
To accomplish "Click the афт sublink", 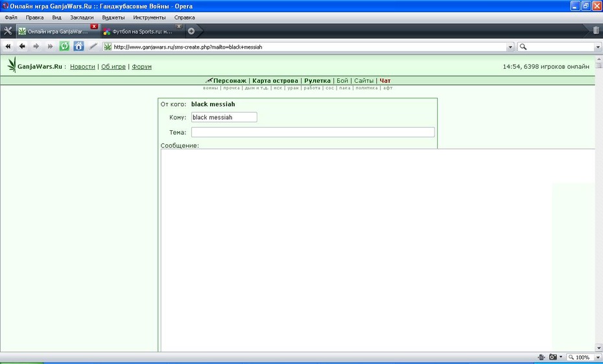I will pos(388,88).
